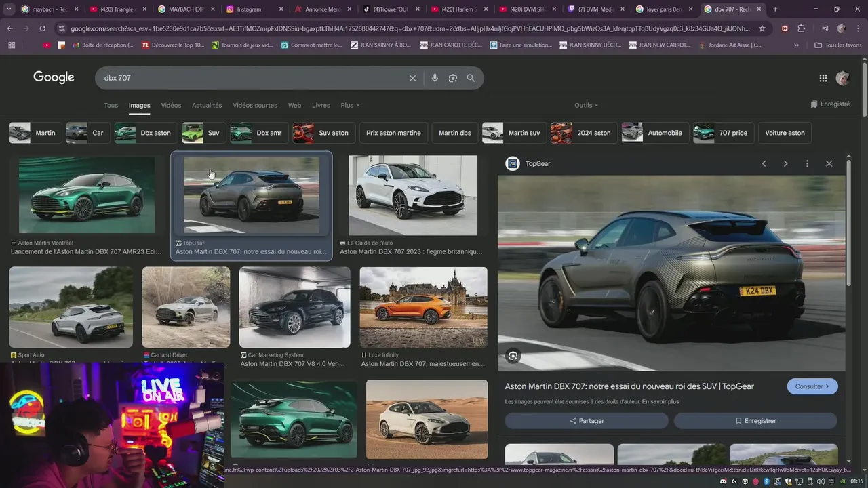The height and width of the screenshot is (488, 868).
Task: Click the Enregistrer button in preview
Action: point(755,421)
